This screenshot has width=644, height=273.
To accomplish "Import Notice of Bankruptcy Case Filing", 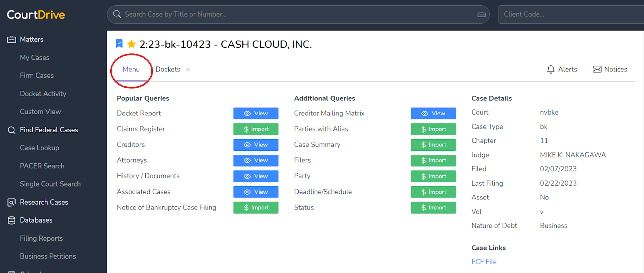I will pos(256,207).
